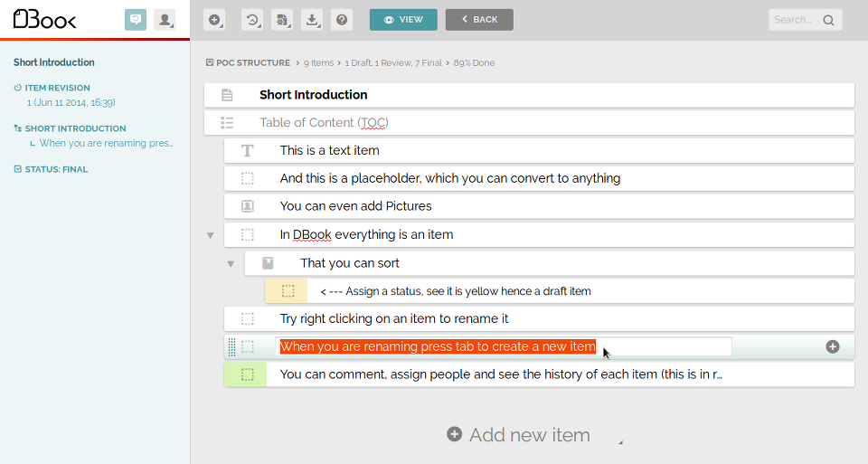Select 'That you can sort' row text
Viewport: 868px width, 464px height.
(349, 263)
